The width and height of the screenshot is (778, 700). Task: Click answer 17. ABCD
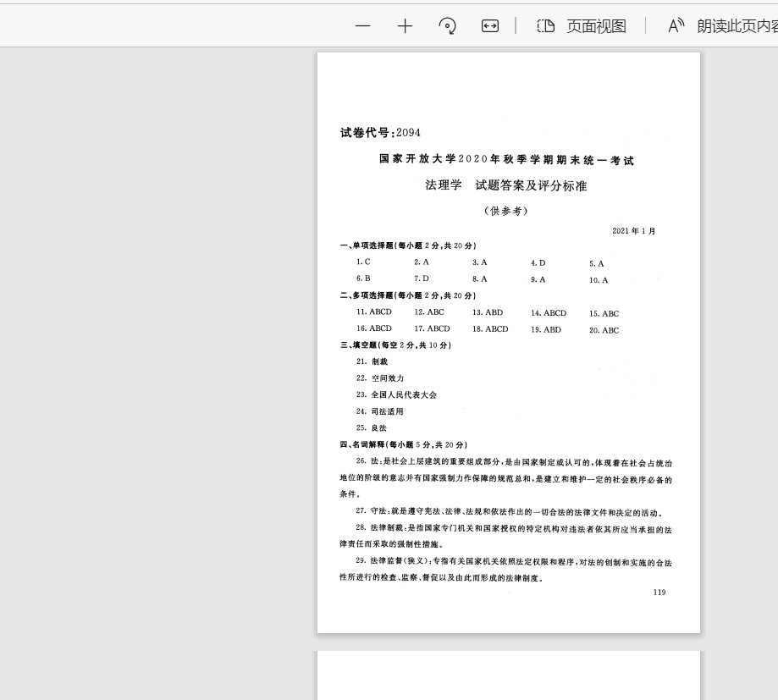432,328
